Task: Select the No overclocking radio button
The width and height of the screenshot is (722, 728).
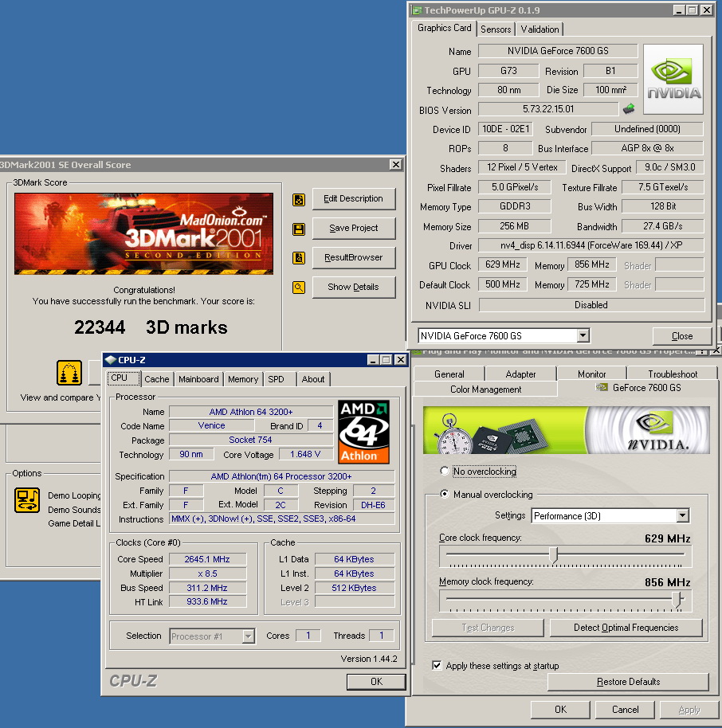Action: click(x=444, y=471)
